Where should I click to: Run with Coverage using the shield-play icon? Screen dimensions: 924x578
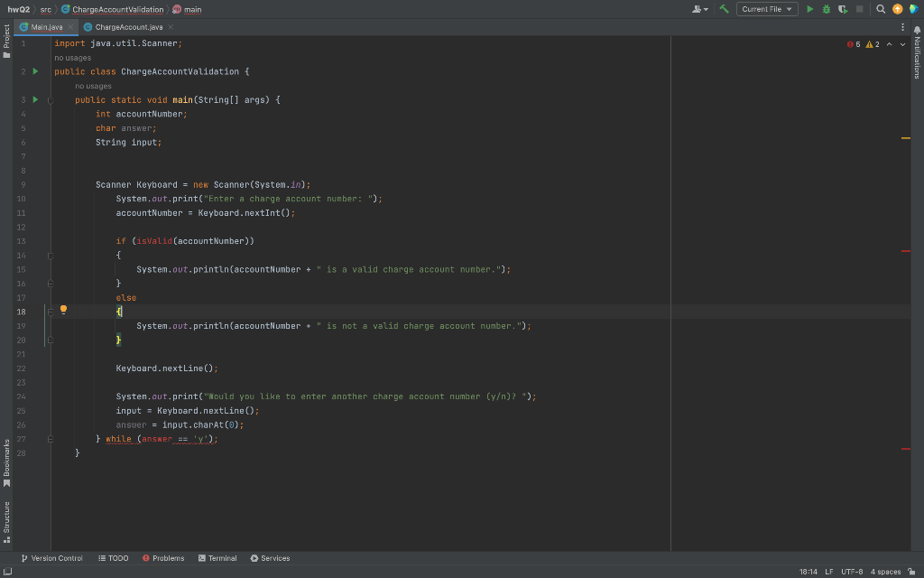842,7
